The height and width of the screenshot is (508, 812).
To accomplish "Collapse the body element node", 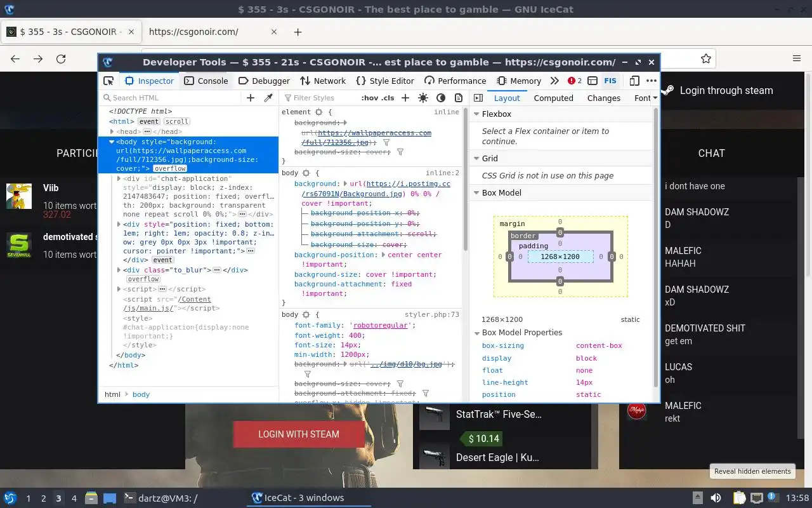I will (112, 142).
